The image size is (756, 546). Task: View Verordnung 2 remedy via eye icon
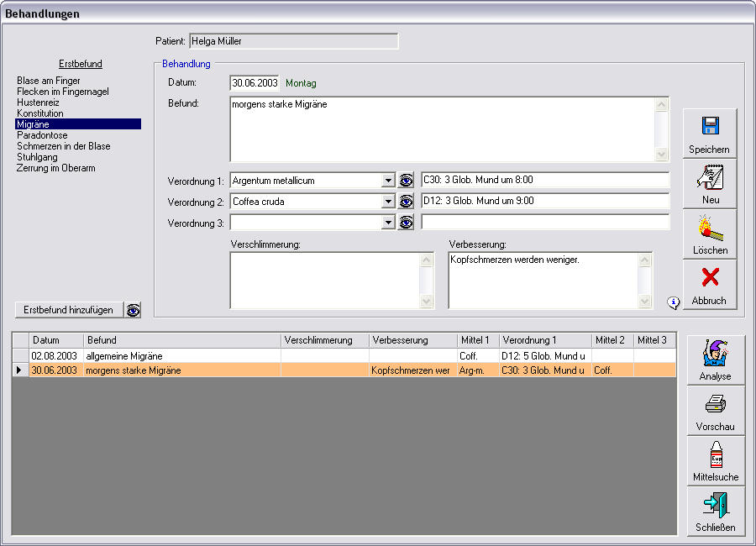point(407,201)
